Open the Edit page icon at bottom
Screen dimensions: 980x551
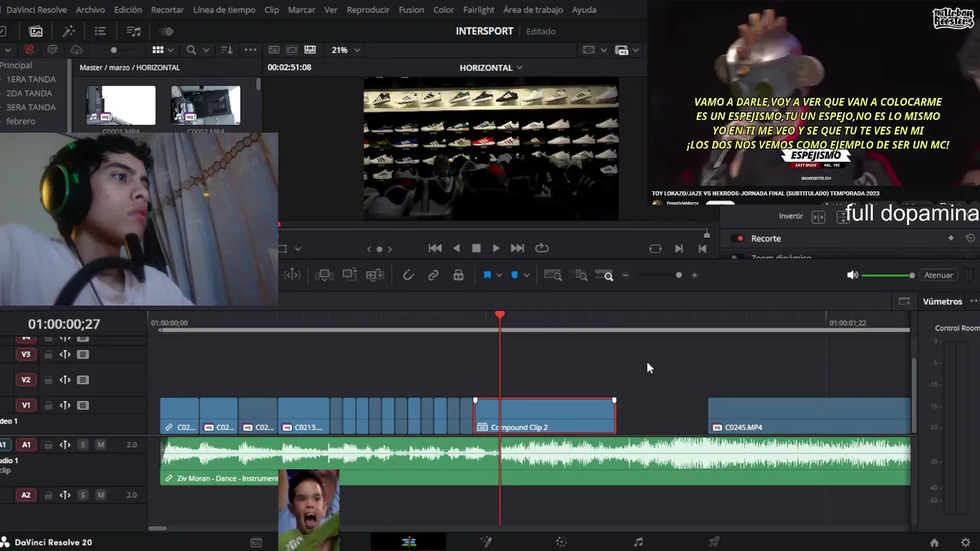tap(409, 543)
